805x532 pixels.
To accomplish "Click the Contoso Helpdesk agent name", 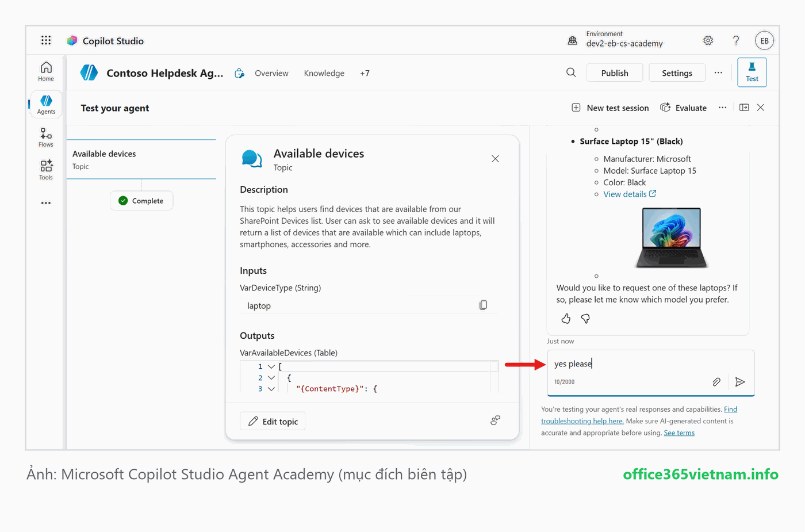I will [x=165, y=73].
